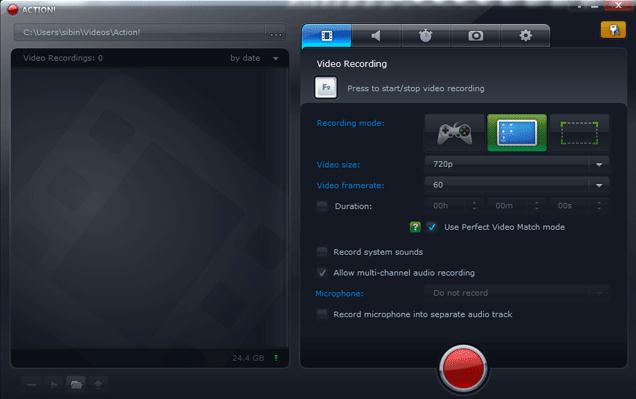Screen dimensions: 636x399
Task: Browse output folder with the ellipsis button
Action: [x=275, y=34]
